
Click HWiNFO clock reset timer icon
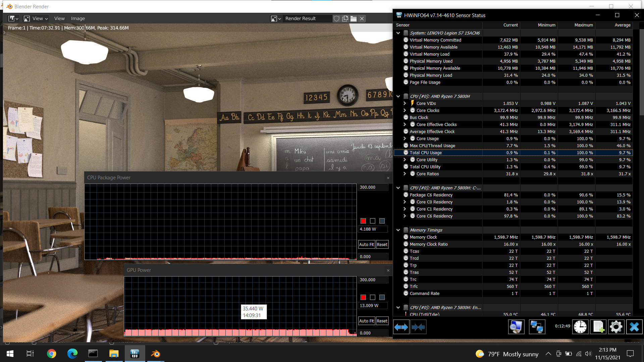tap(580, 327)
